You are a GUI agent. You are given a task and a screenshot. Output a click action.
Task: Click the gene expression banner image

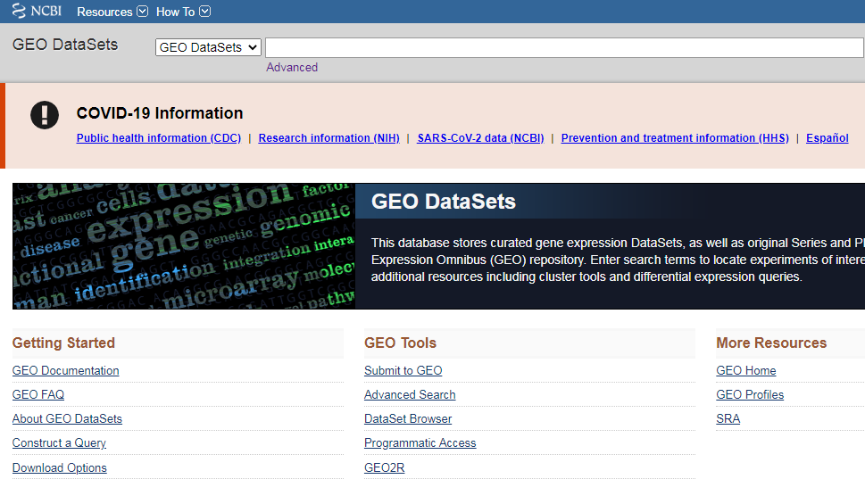184,246
